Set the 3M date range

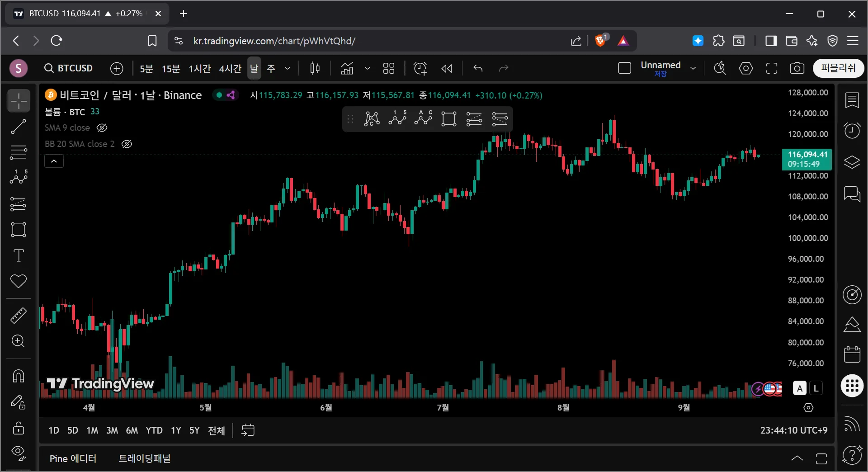112,430
